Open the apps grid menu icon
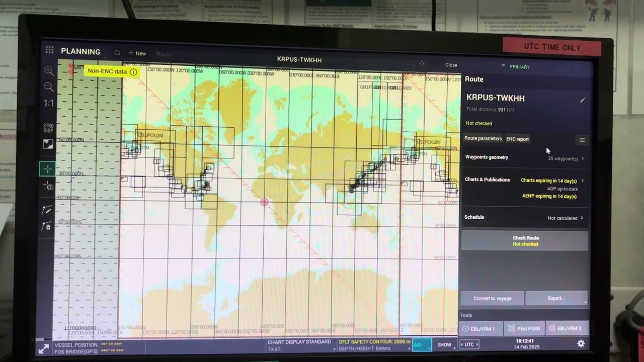The image size is (644, 362). point(49,50)
